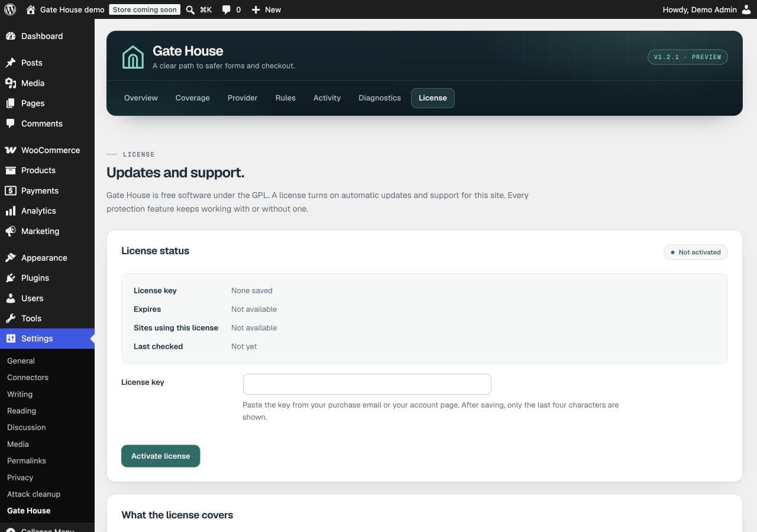This screenshot has height=532, width=757.
Task: Open Permalinks settings submenu item
Action: pyautogui.click(x=27, y=460)
